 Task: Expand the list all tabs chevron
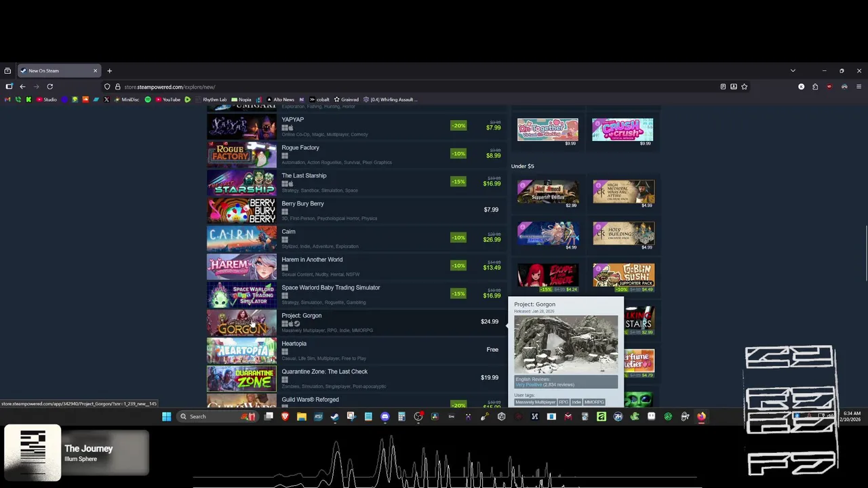tap(793, 70)
